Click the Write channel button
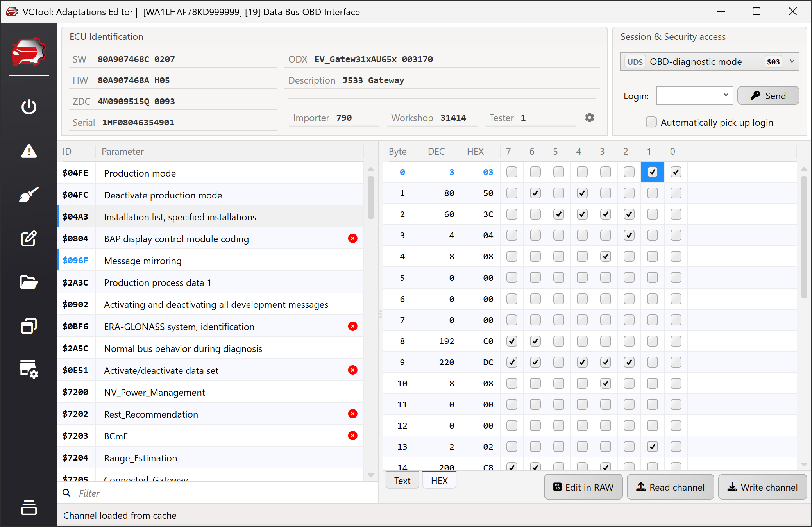Screen dimensions: 812x527 pos(762,487)
